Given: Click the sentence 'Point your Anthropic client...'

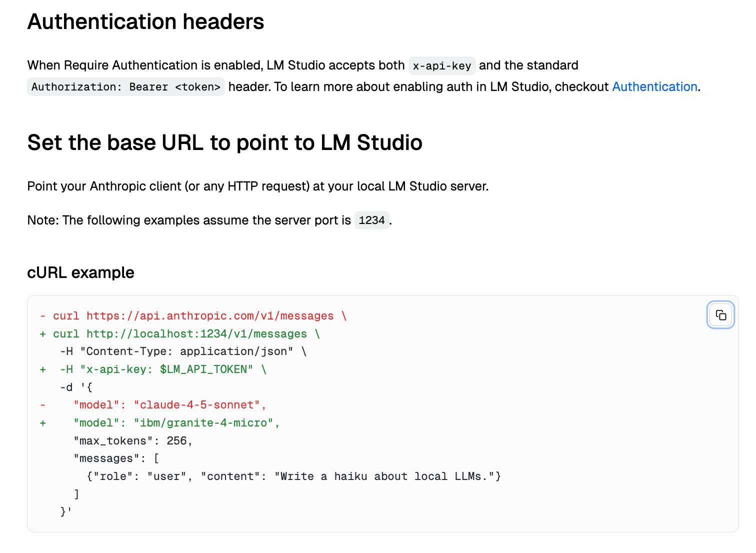Looking at the screenshot, I should click(258, 186).
